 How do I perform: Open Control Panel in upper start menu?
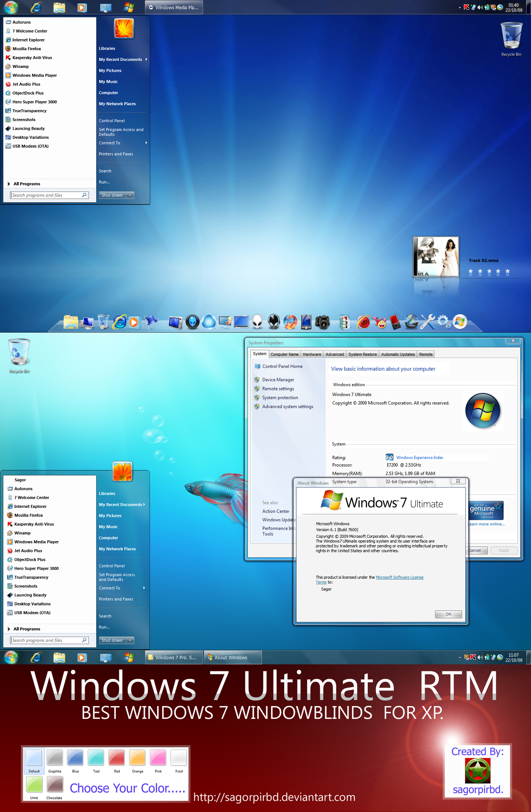(x=112, y=121)
